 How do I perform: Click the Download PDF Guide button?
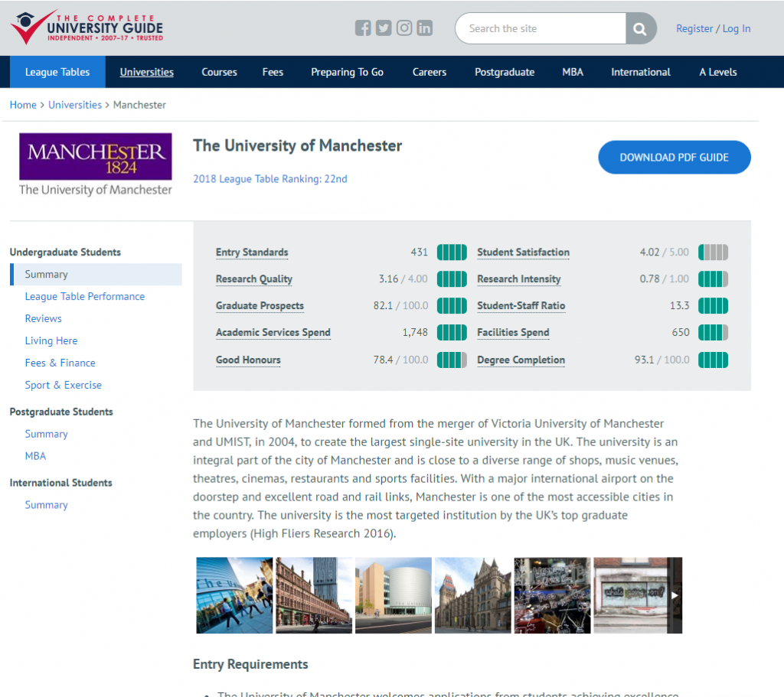pyautogui.click(x=674, y=158)
